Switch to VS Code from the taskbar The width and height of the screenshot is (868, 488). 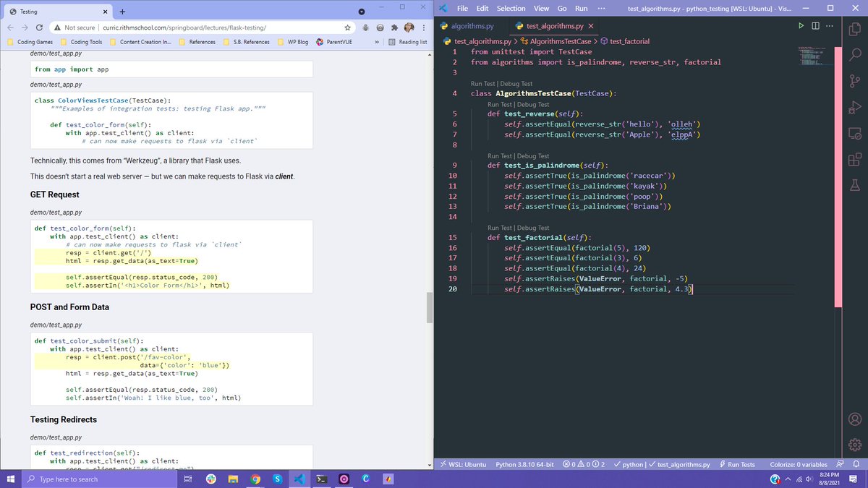[x=299, y=479]
